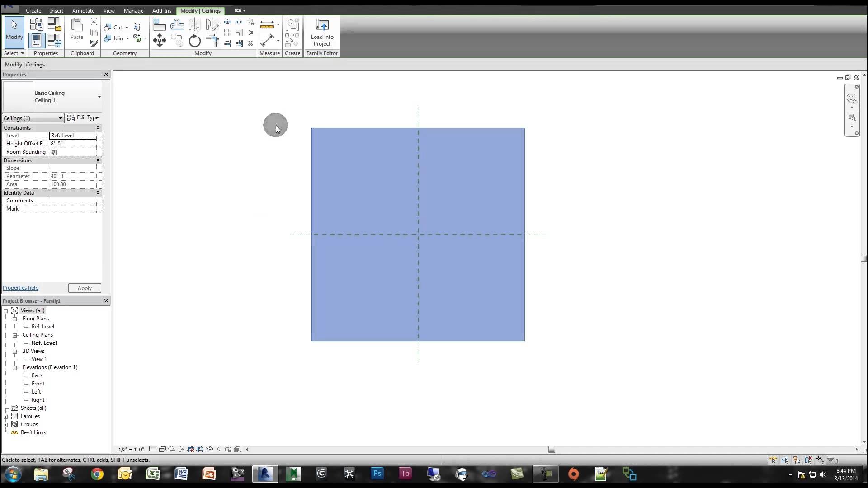Click the Trim/Extend to Corner icon
868x488 pixels.
(x=212, y=41)
